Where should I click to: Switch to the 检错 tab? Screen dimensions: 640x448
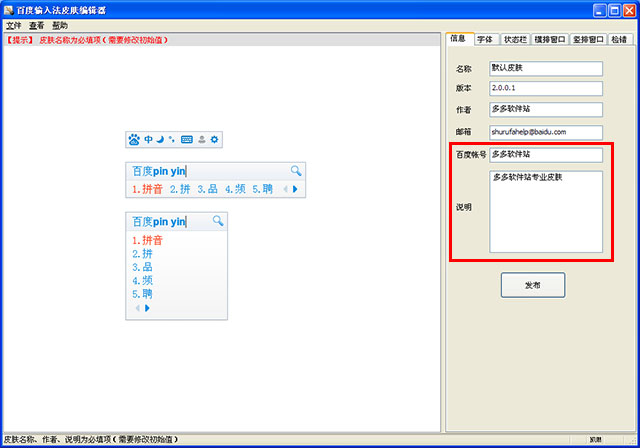620,40
